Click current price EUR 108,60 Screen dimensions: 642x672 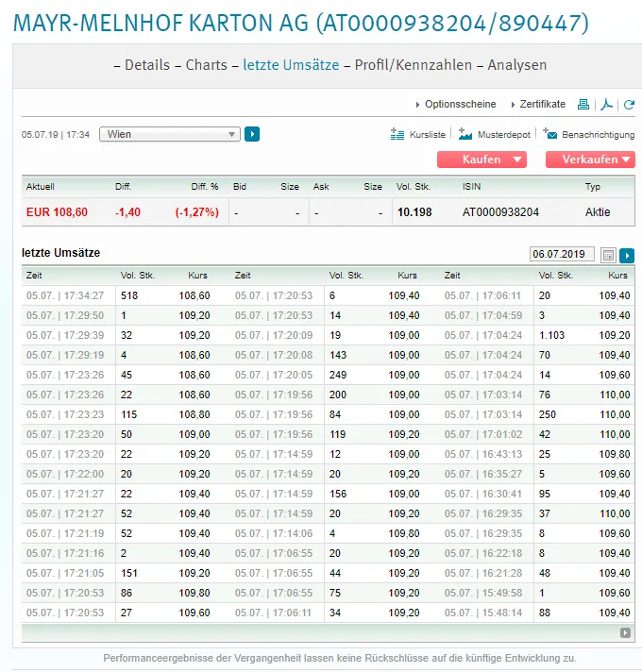57,212
